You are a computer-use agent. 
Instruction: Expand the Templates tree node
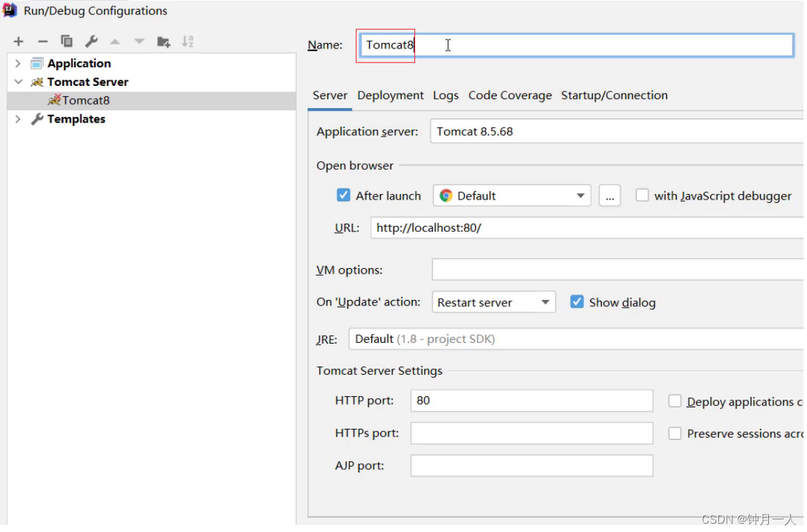(18, 119)
